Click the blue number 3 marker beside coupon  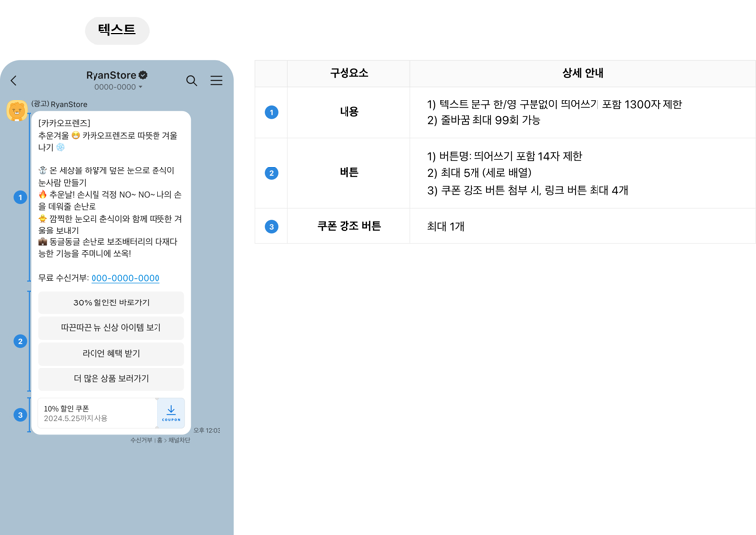20,415
